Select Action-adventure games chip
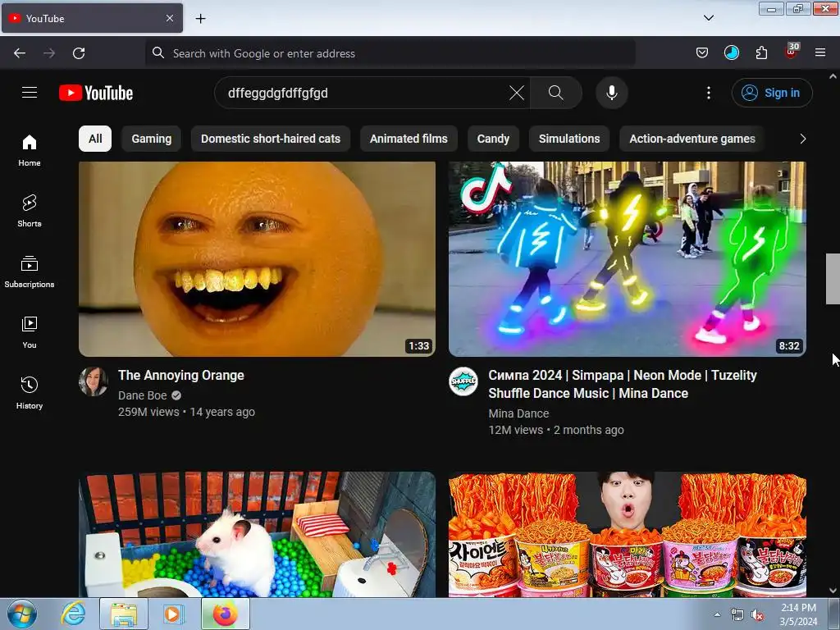 (x=692, y=139)
